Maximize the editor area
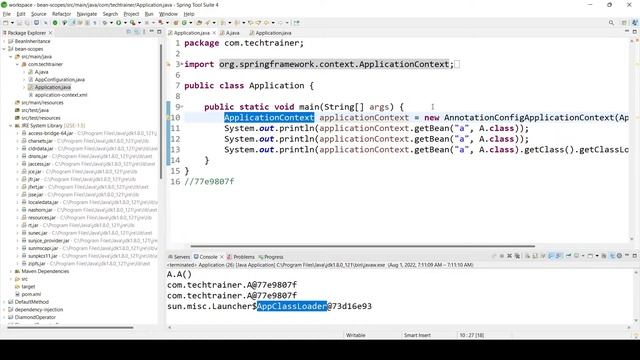640x360 pixels. coord(635,32)
